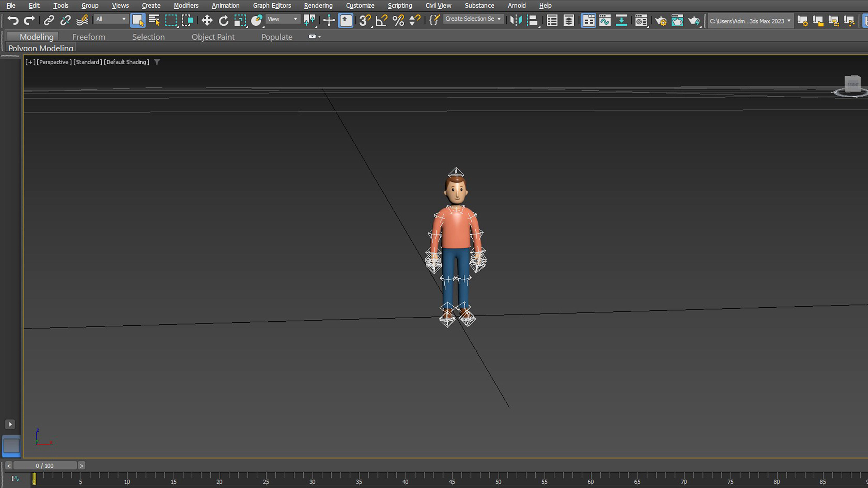
Task: Toggle Percent Snap
Action: pyautogui.click(x=398, y=21)
